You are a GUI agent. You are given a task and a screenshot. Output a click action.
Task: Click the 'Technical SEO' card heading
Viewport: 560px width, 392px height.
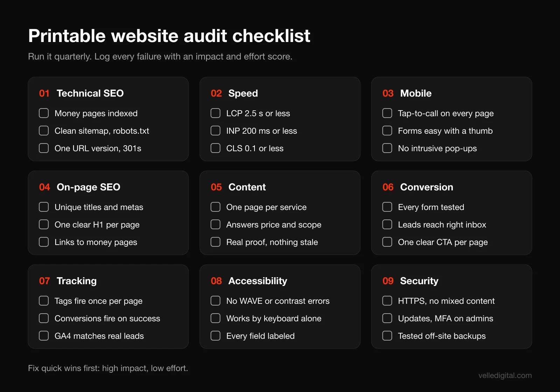90,93
